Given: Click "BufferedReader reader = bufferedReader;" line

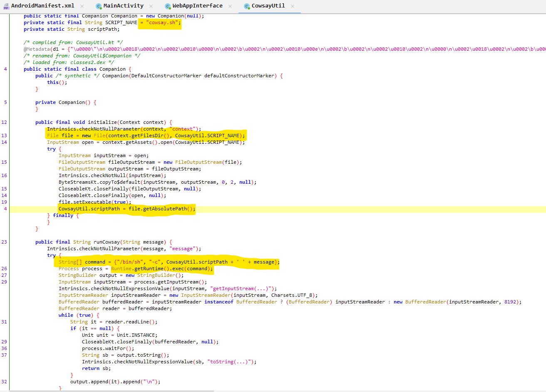Looking at the screenshot, I should tap(115, 308).
